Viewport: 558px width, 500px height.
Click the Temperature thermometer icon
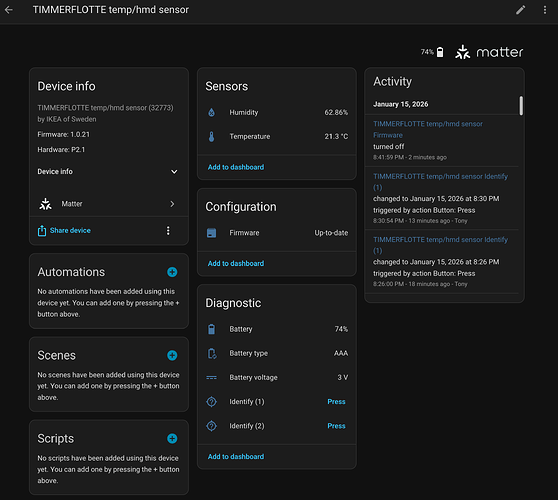coord(211,137)
